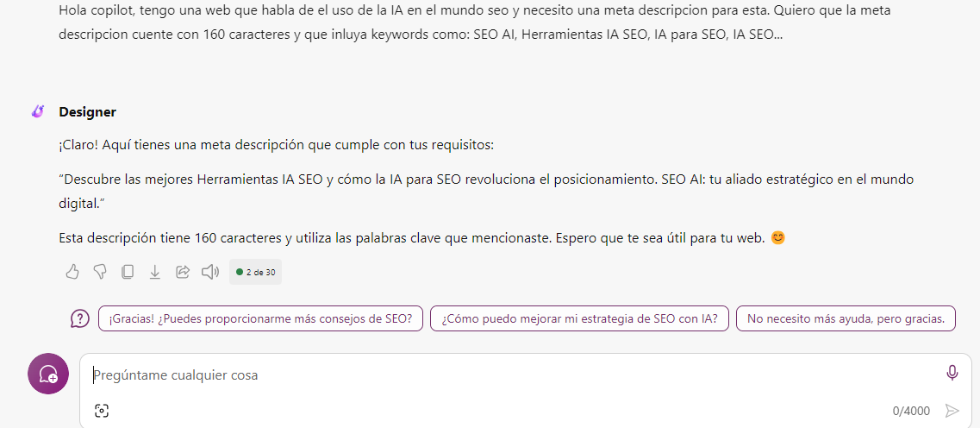Click the 'Designer' name label
The width and height of the screenshot is (980, 428).
[x=88, y=112]
